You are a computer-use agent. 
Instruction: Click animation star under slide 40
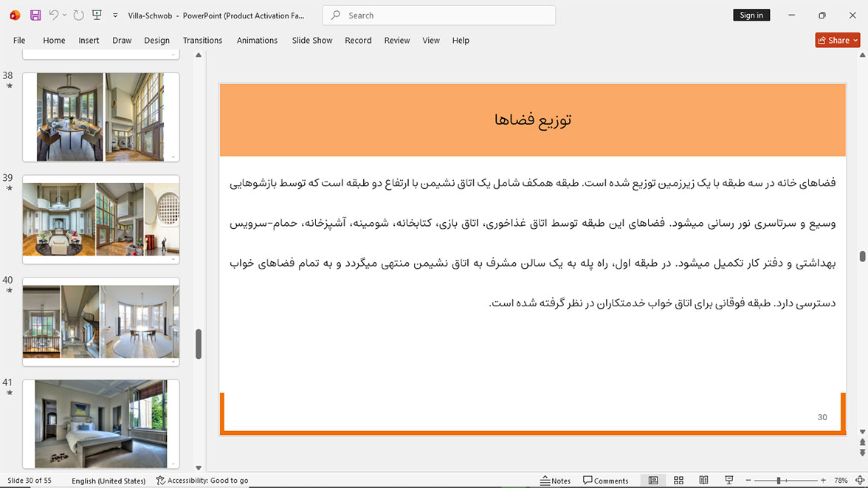9,290
